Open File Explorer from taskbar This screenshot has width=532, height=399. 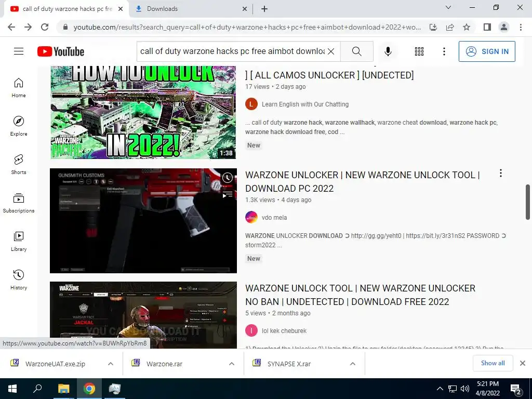click(63, 389)
